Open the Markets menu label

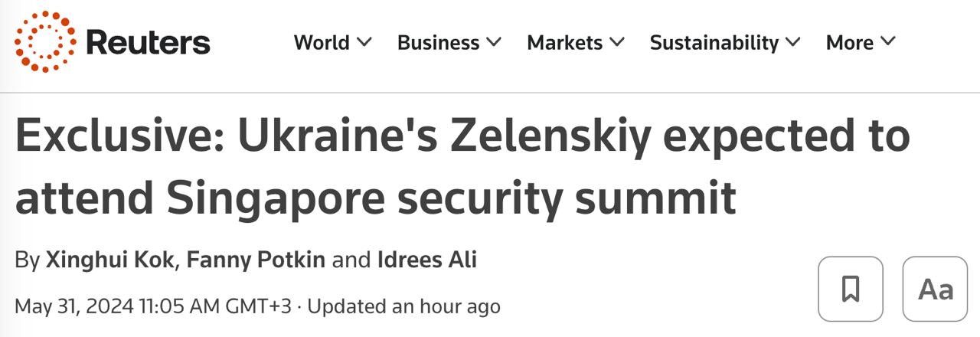564,43
